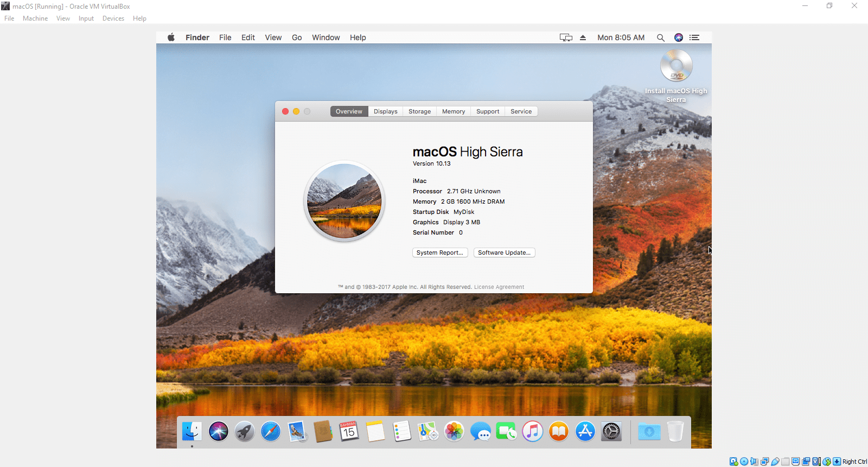
Task: Switch to the Memory tab
Action: (x=454, y=111)
